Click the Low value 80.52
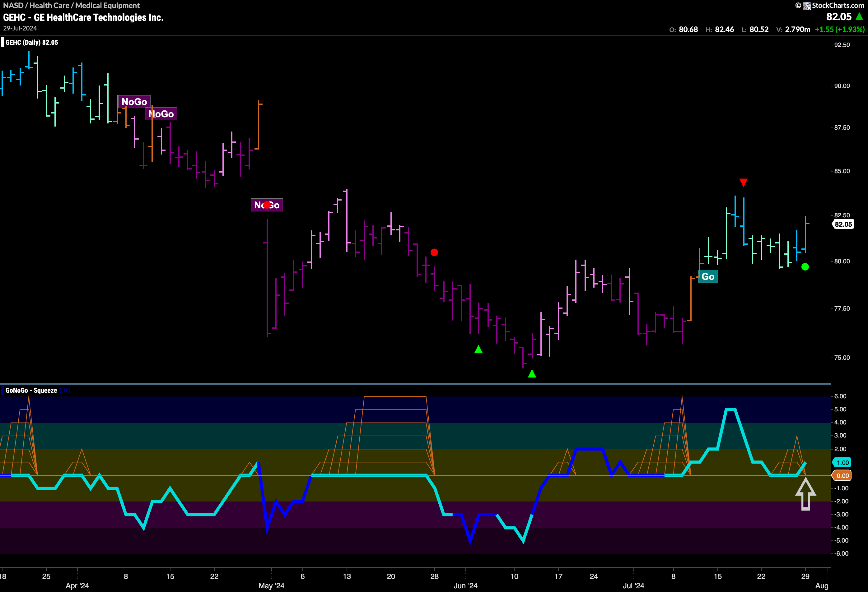Image resolution: width=868 pixels, height=592 pixels. pyautogui.click(x=759, y=29)
